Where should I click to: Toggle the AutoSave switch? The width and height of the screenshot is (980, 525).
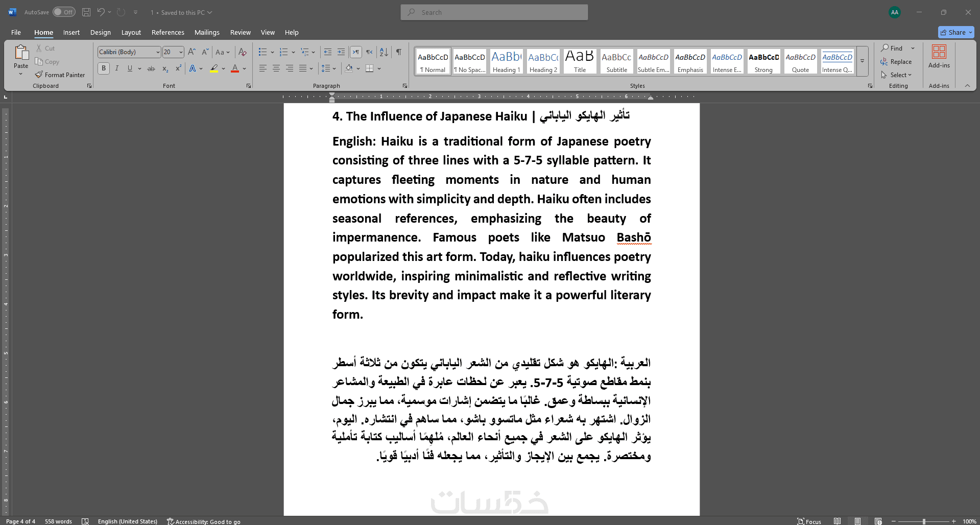(x=64, y=12)
